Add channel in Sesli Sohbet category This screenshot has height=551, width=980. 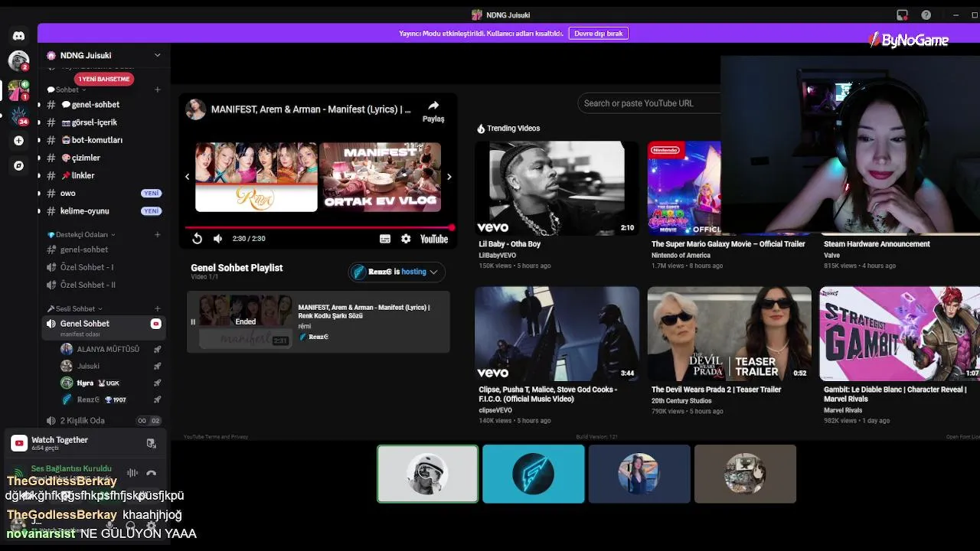[x=158, y=308]
